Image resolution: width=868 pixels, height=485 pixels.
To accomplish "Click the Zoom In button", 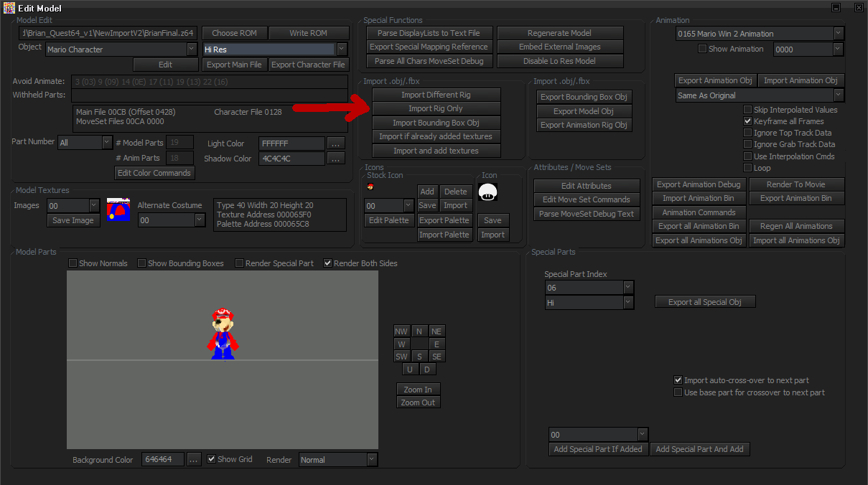I will point(418,390).
